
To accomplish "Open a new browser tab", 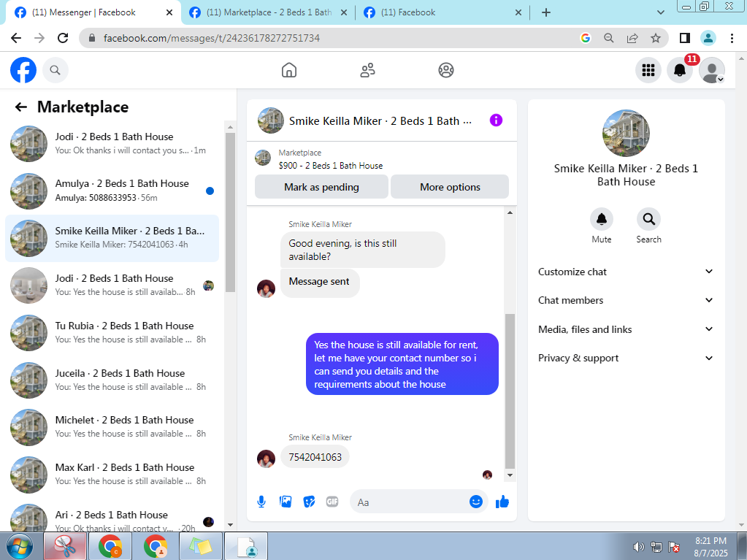I will (546, 12).
